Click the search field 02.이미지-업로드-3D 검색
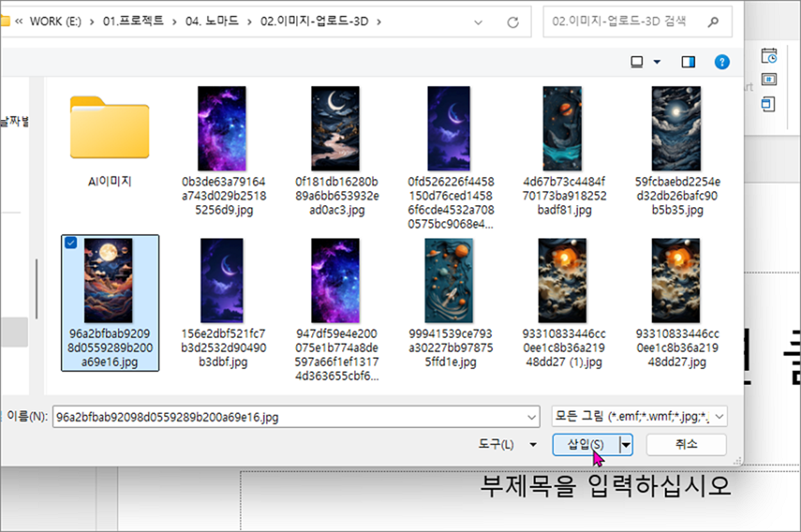Viewport: 801px width, 532px height. [637, 22]
